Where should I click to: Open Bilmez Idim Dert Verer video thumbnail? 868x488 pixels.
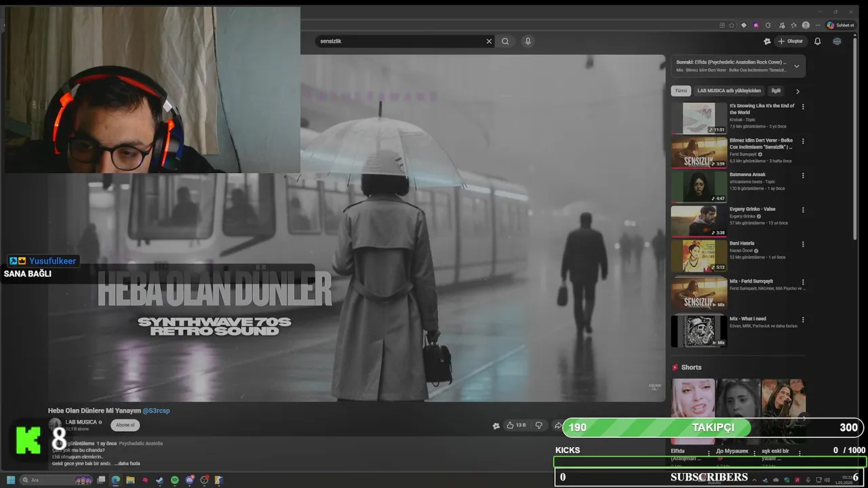(x=699, y=152)
